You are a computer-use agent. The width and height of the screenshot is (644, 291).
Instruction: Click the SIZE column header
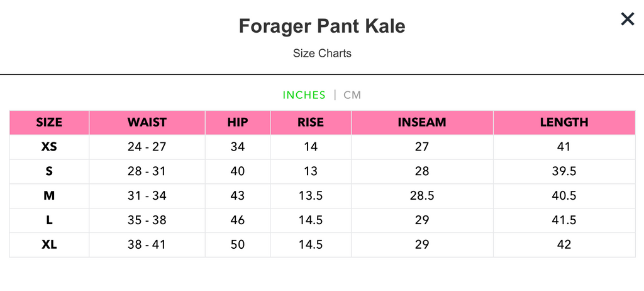coord(49,122)
